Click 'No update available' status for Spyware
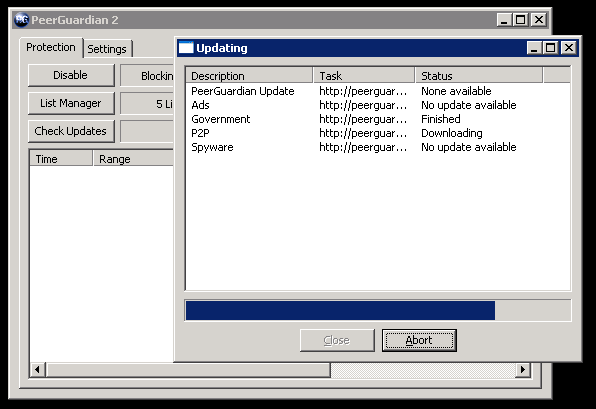 point(469,147)
